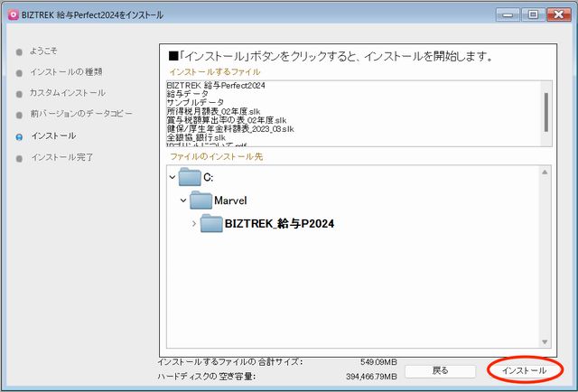Screen dimensions: 578x392
Task: Select the インストールの種類 step label
Action: coord(66,72)
